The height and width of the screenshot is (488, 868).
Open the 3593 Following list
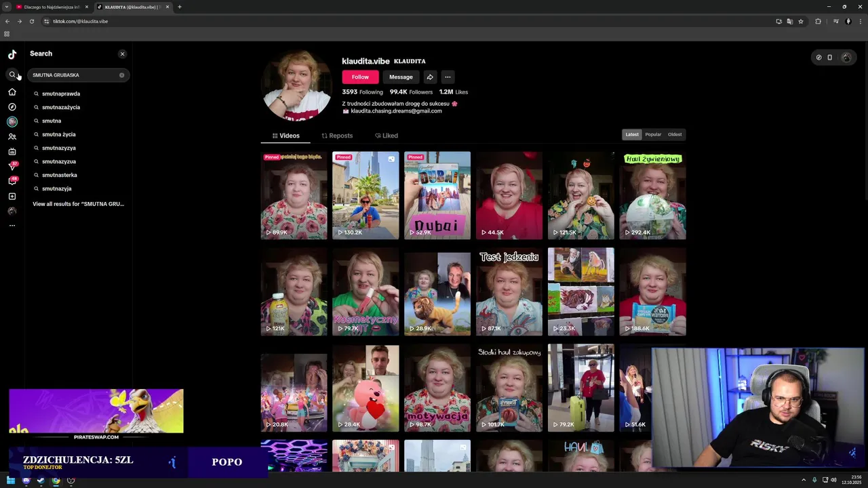pyautogui.click(x=362, y=91)
